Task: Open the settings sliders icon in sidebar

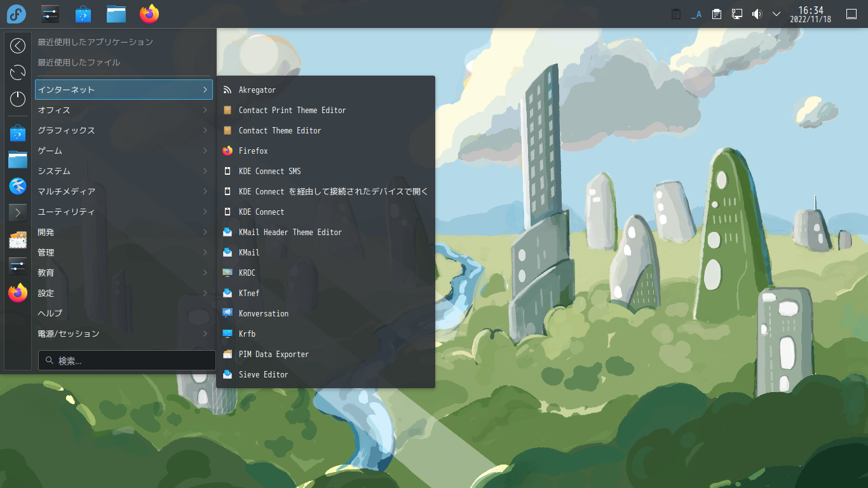Action: [x=18, y=266]
